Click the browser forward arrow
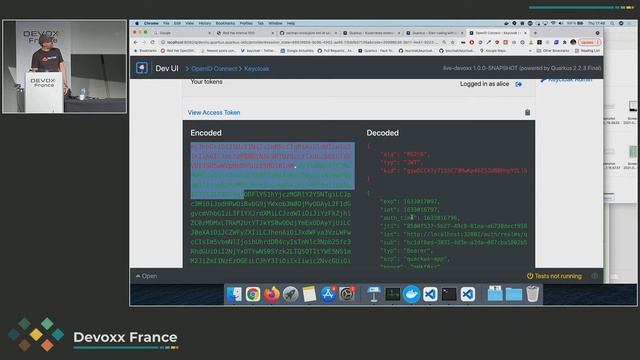The width and height of the screenshot is (640, 360). (144, 42)
